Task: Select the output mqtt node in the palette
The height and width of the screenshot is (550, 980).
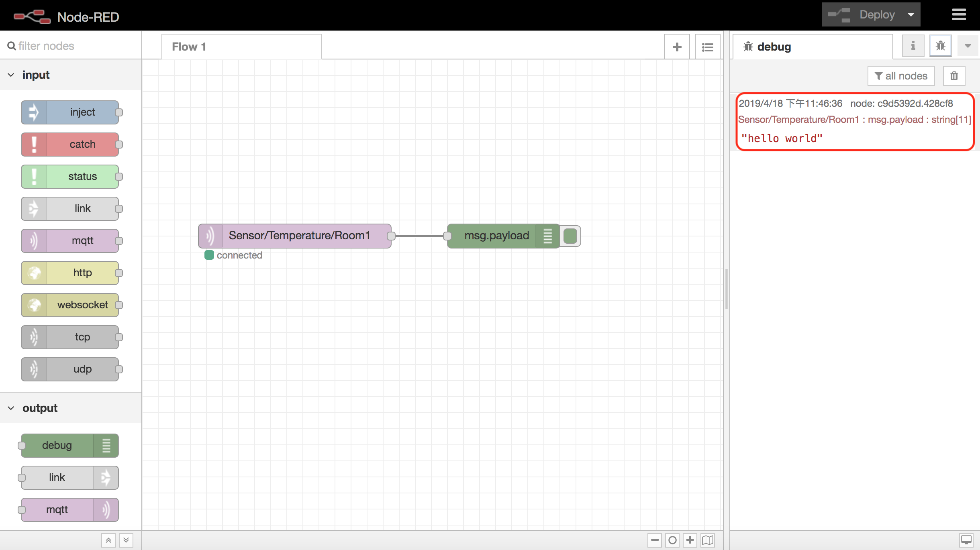Action: [69, 510]
